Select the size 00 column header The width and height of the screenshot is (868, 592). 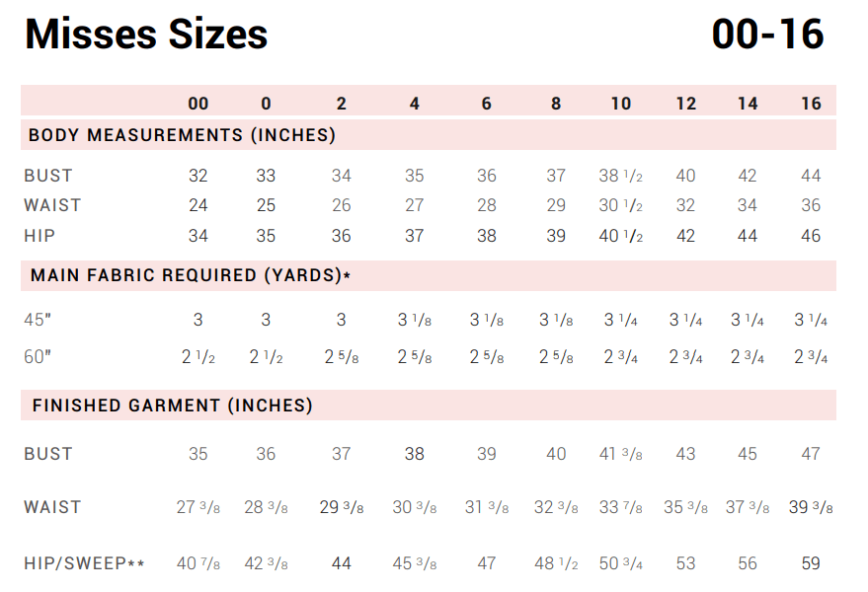point(198,104)
